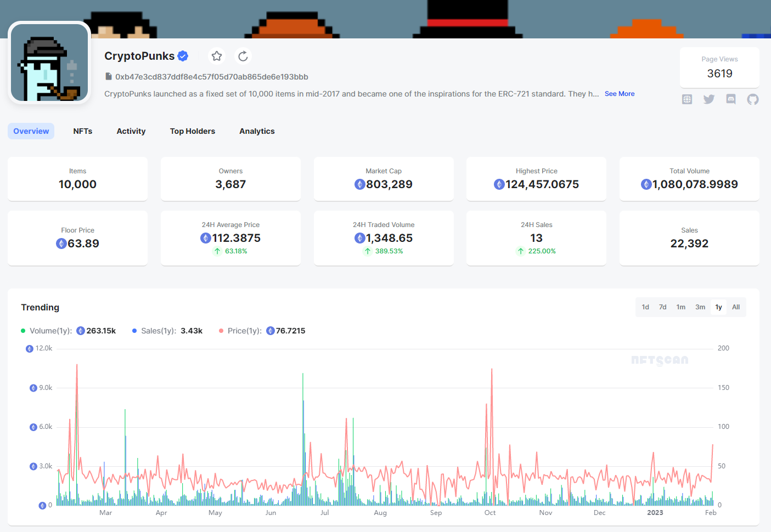
Task: Favorite the CryptoPunks collection with star icon
Action: tap(217, 56)
